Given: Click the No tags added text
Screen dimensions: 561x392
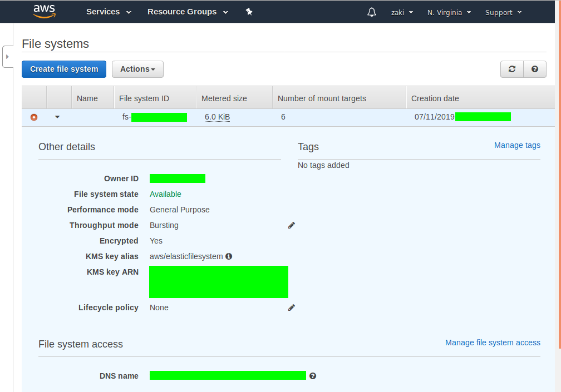Looking at the screenshot, I should click(x=323, y=165).
